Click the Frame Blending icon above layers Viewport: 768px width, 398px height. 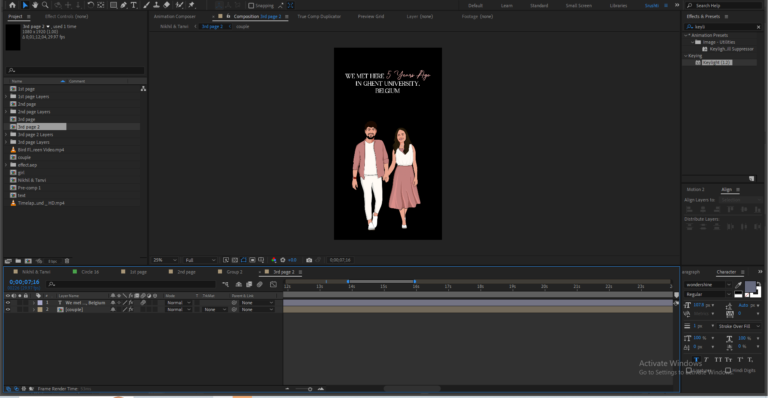point(249,284)
